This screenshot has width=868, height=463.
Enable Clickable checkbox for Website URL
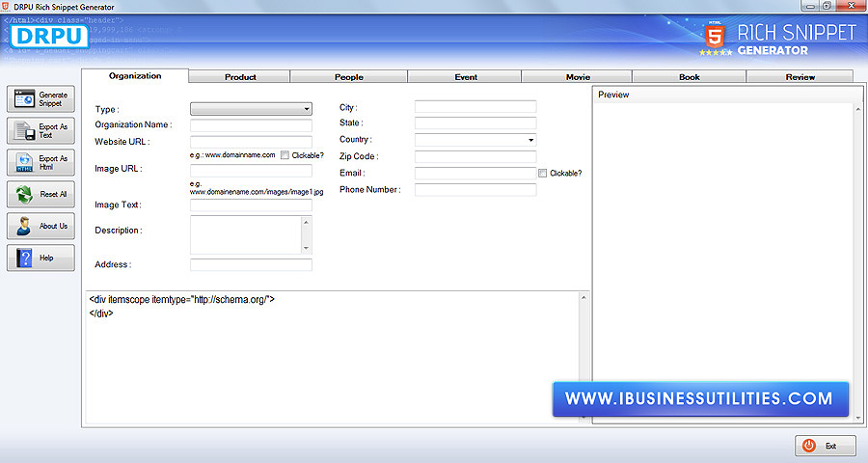coord(285,155)
